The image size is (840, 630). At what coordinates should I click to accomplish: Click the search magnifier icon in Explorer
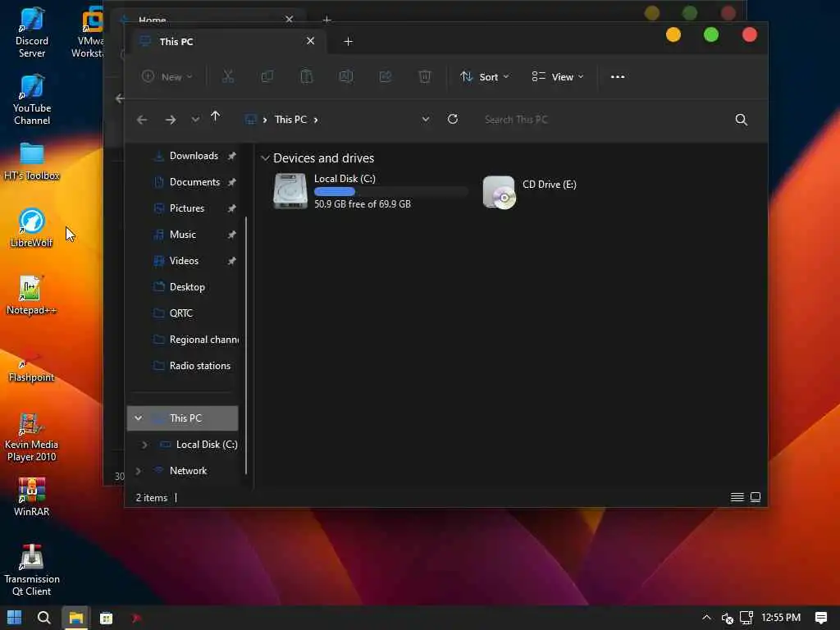point(741,120)
